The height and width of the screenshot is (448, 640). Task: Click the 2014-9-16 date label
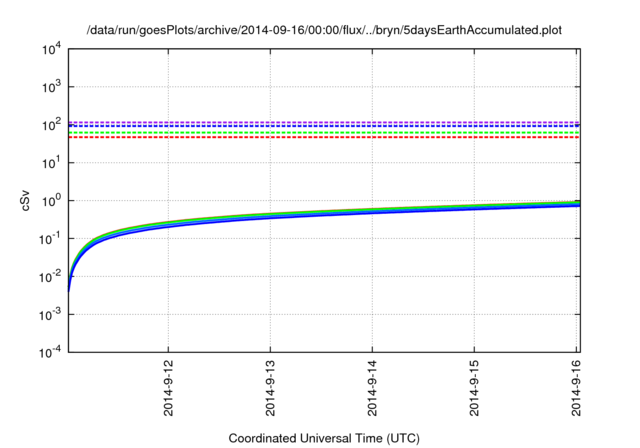[576, 388]
